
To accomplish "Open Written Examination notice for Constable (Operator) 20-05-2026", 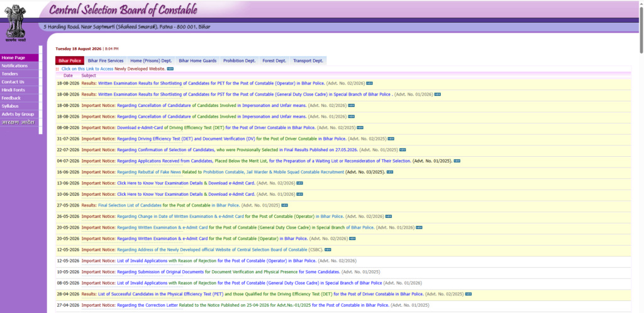I will (213, 239).
